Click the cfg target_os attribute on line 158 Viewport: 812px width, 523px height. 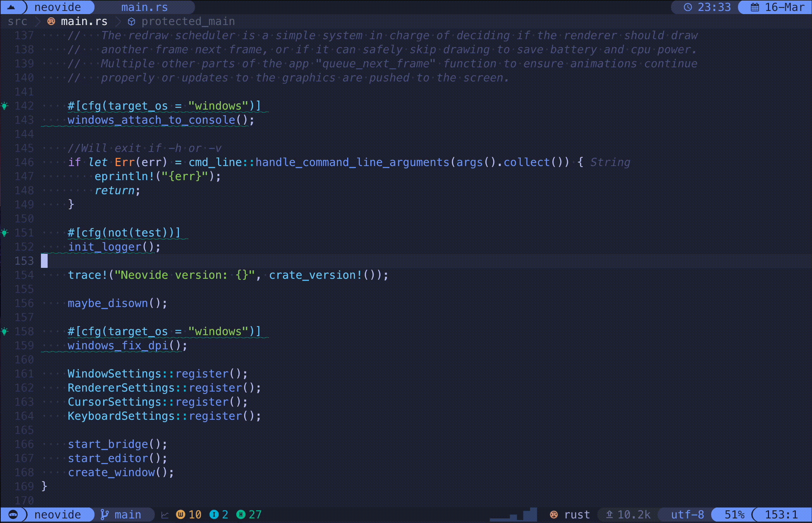(164, 331)
